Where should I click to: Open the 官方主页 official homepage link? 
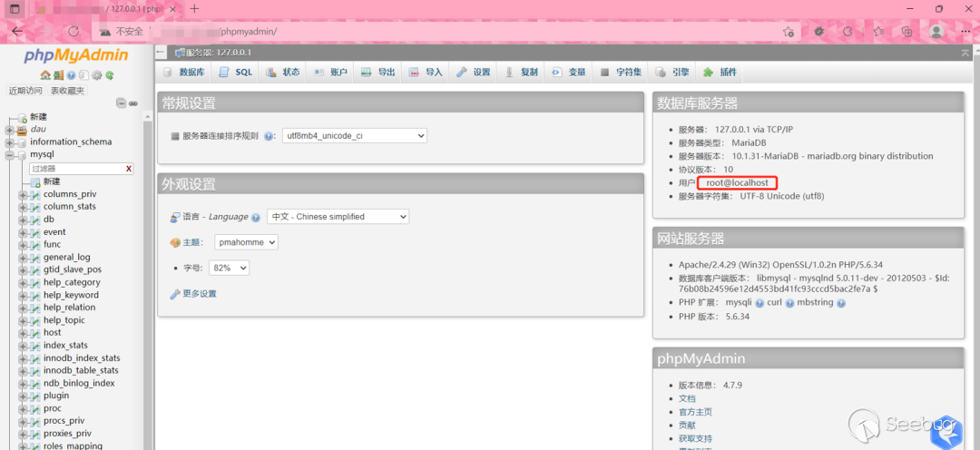(x=696, y=412)
